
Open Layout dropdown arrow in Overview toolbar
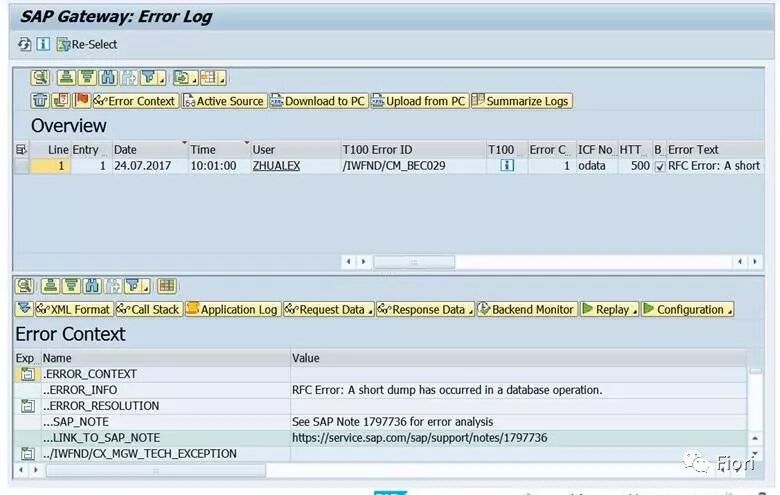[x=222, y=79]
